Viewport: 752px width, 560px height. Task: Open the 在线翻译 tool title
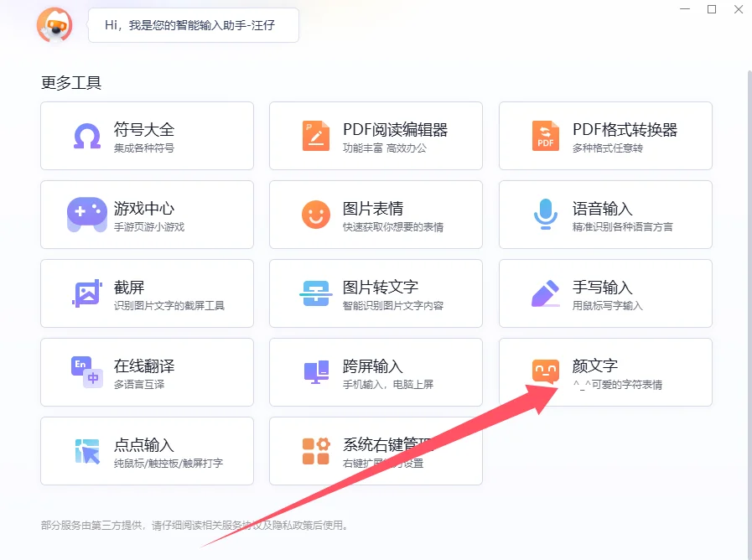tap(144, 366)
